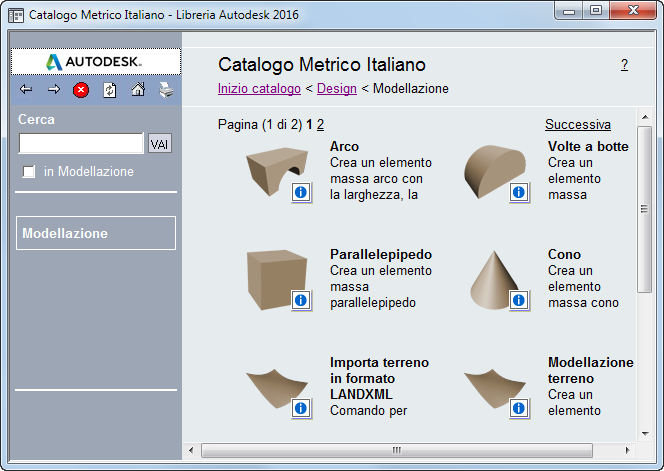
Task: Click the print icon
Action: pyautogui.click(x=166, y=90)
